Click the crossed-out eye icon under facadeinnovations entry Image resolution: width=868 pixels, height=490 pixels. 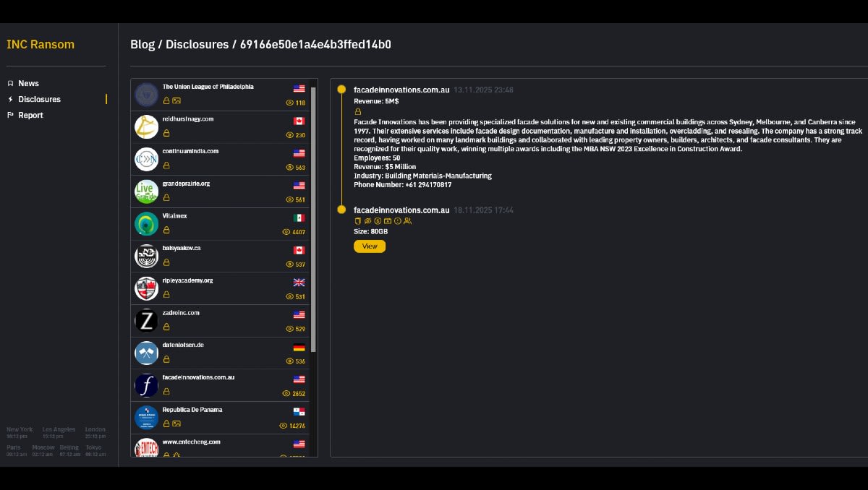click(367, 221)
